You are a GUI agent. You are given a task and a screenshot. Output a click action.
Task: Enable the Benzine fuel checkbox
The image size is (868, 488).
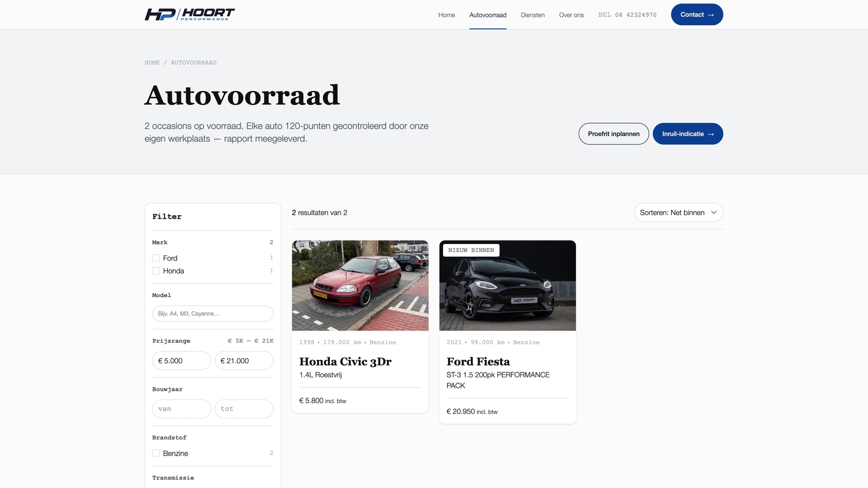point(156,454)
